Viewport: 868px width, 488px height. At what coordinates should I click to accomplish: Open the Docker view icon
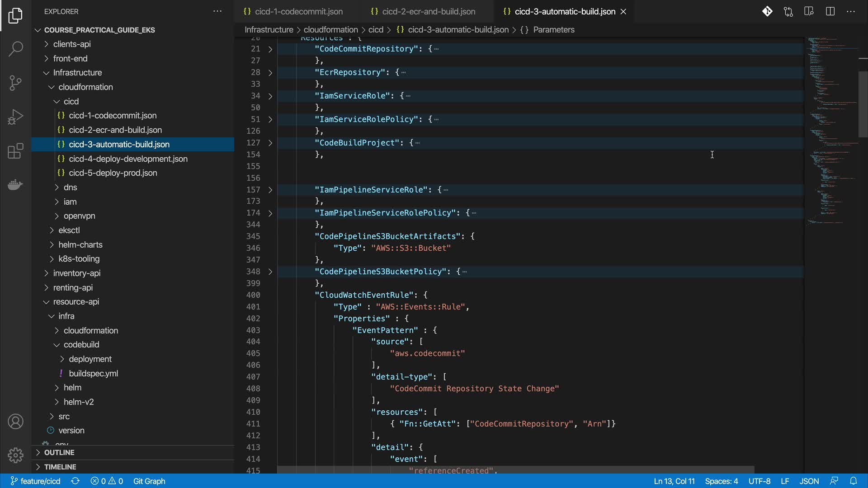(15, 185)
